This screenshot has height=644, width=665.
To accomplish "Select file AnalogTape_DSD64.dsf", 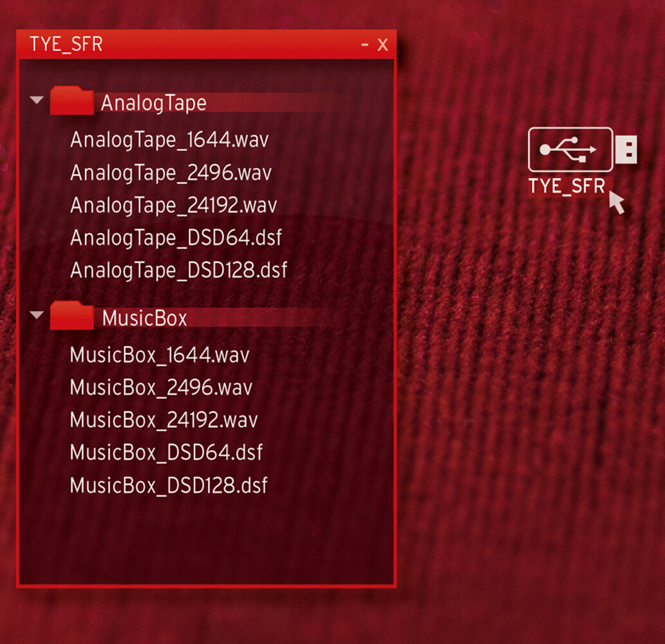I will 176,238.
